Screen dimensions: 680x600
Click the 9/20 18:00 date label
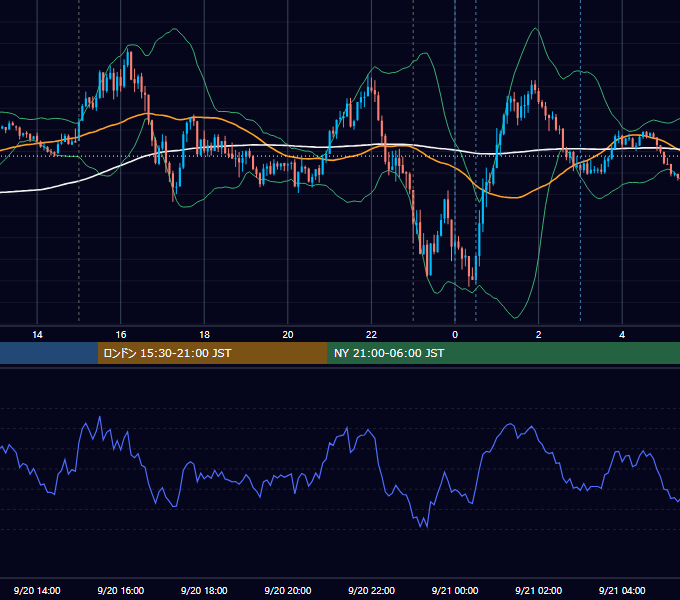point(204,590)
